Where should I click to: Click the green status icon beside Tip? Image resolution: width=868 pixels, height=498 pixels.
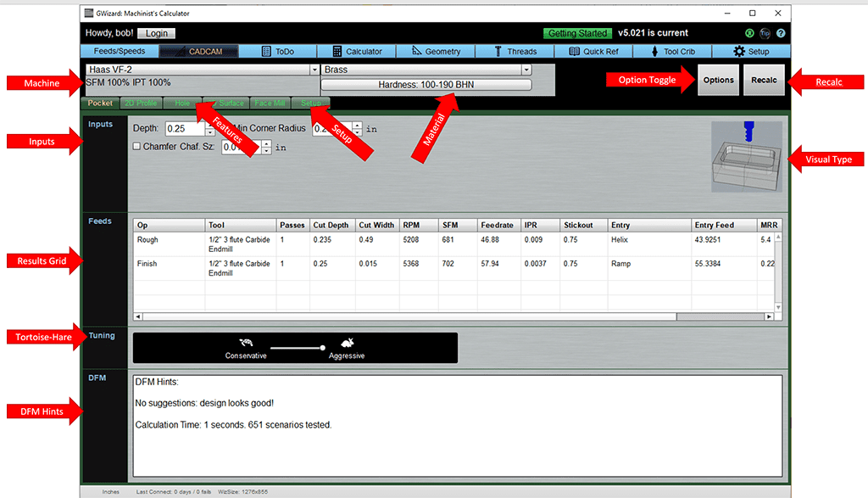point(749,33)
